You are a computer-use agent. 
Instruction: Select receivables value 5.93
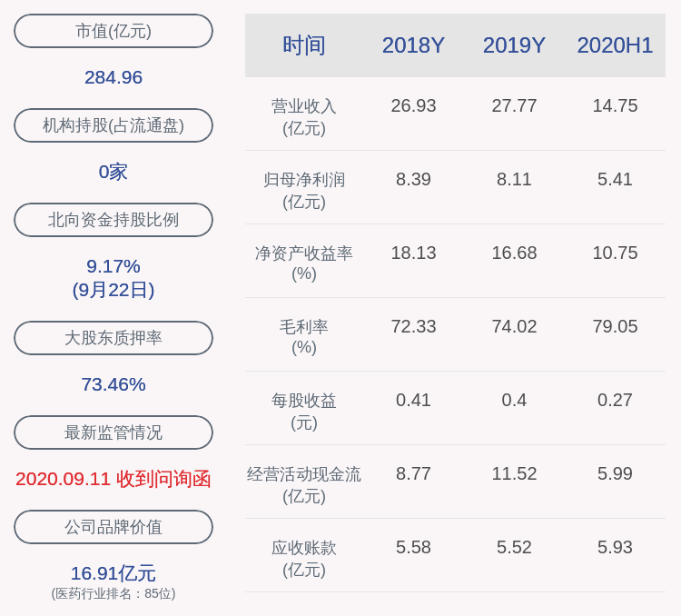pyautogui.click(x=615, y=546)
